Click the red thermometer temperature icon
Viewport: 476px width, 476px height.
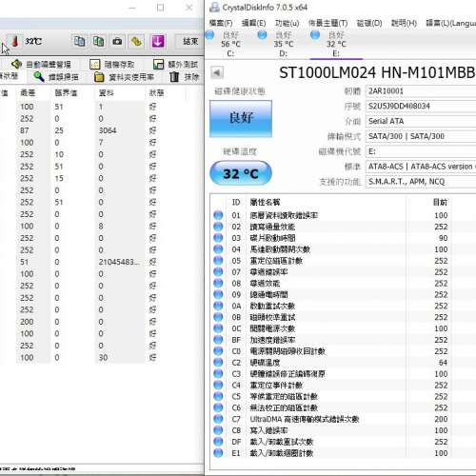15,41
